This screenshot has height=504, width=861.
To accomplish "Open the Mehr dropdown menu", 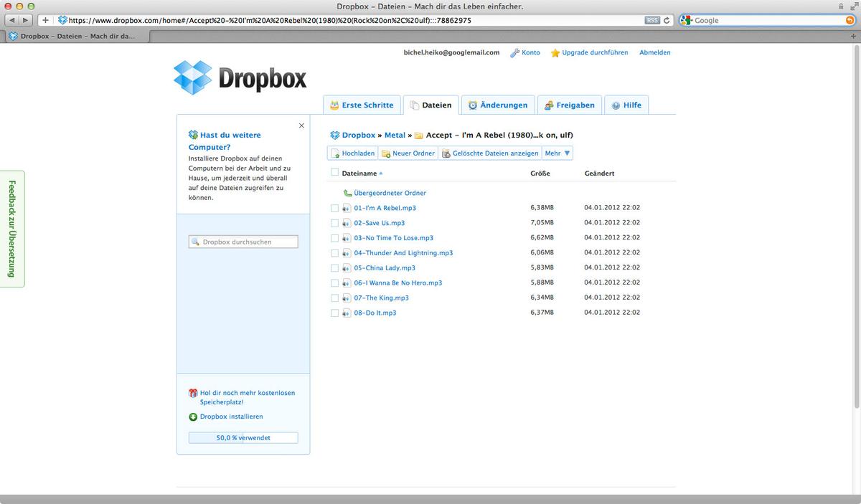I will (x=557, y=153).
